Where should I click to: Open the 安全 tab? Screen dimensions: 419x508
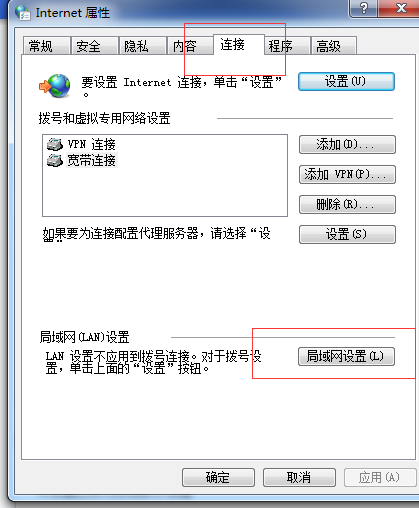click(x=95, y=46)
